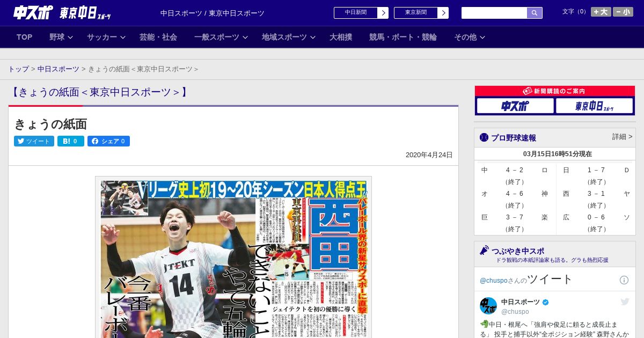Viewport: 644px width, 338px height.
Task: Open the その他 menu
Action: tap(465, 37)
